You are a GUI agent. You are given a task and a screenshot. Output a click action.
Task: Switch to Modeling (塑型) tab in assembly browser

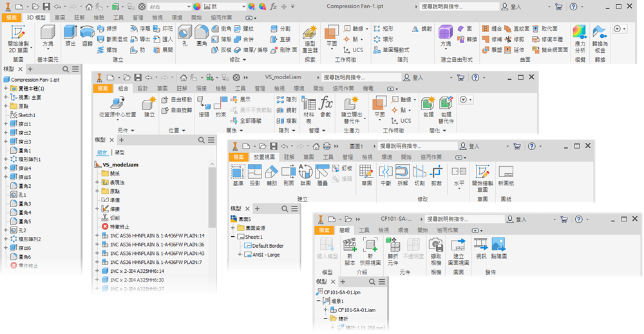pos(120,153)
